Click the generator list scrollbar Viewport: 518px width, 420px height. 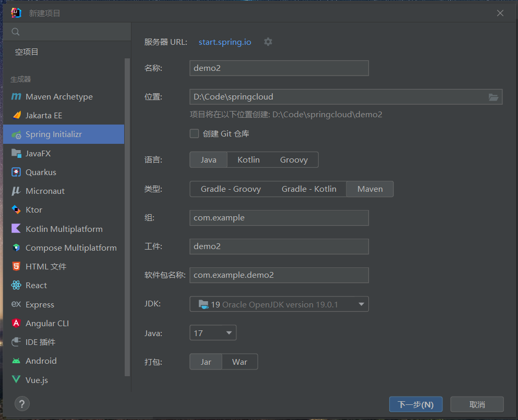pos(127,217)
